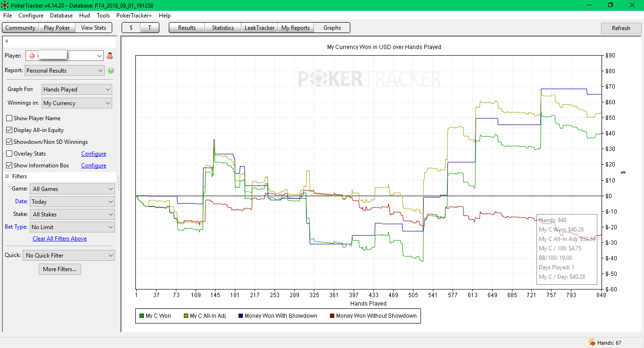Click the PokerTracker app icon in title bar
This screenshot has height=348, width=644.
point(5,5)
